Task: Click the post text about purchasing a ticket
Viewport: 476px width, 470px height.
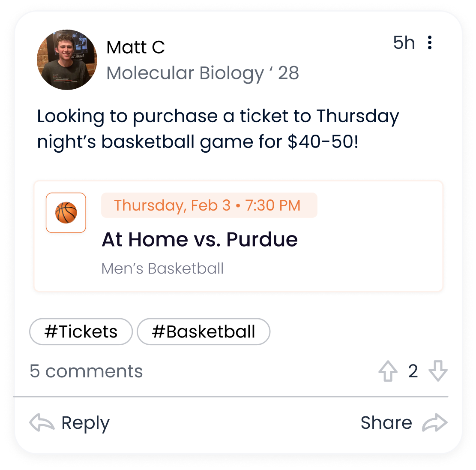Action: point(218,129)
